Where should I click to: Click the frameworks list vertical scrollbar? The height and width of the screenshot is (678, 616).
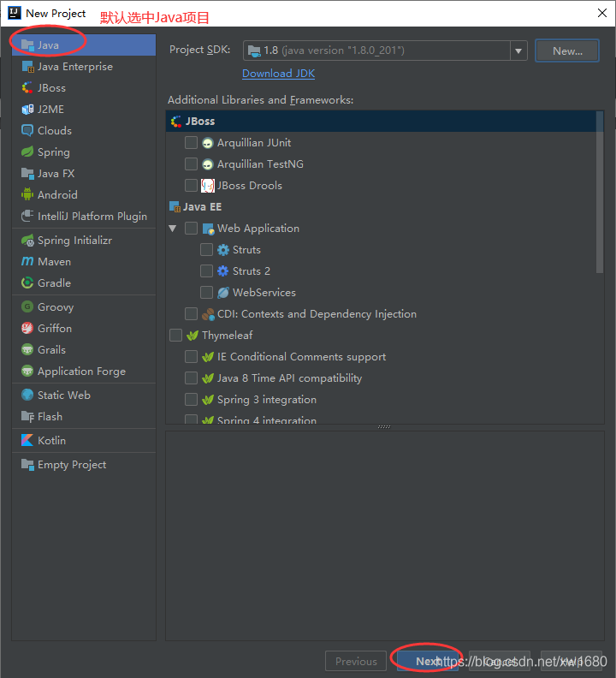click(600, 193)
